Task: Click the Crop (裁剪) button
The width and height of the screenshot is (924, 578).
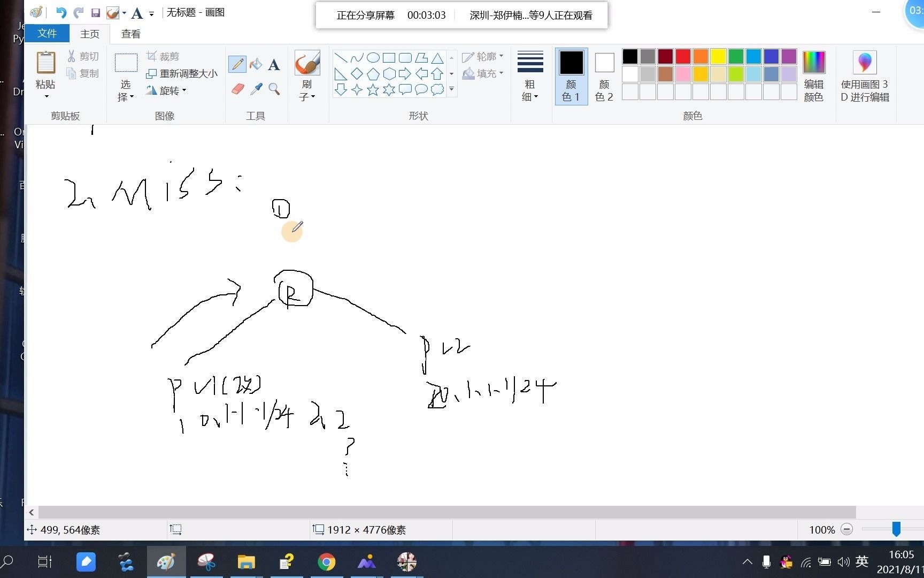Action: pyautogui.click(x=163, y=56)
